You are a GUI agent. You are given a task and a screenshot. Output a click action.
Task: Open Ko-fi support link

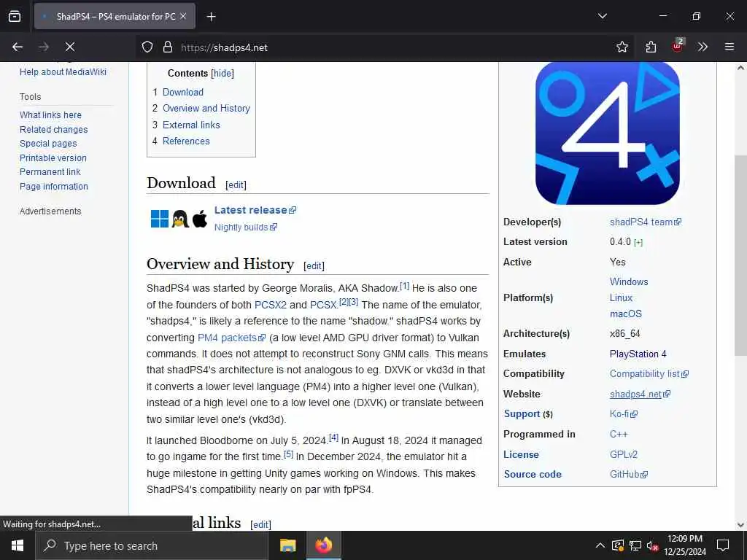[x=624, y=414]
